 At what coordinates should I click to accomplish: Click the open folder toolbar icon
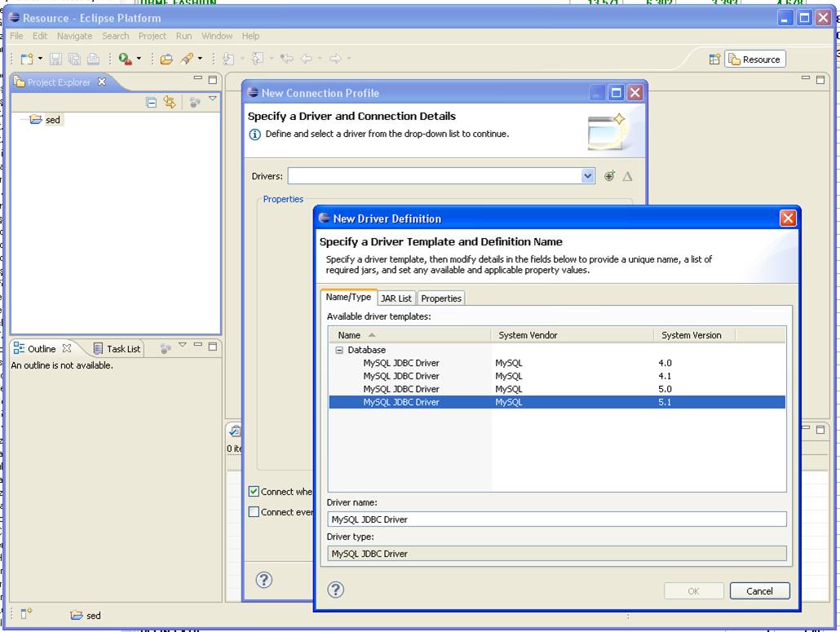166,59
